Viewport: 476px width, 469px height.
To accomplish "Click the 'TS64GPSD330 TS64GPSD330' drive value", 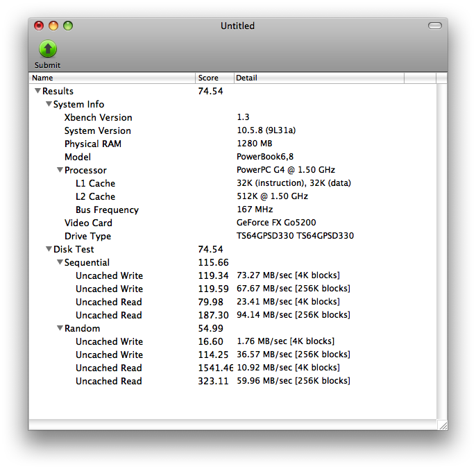I will [x=295, y=236].
